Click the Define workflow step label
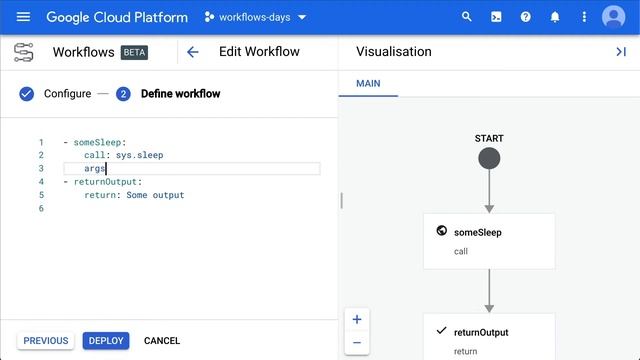This screenshot has height=360, width=640. (x=180, y=94)
